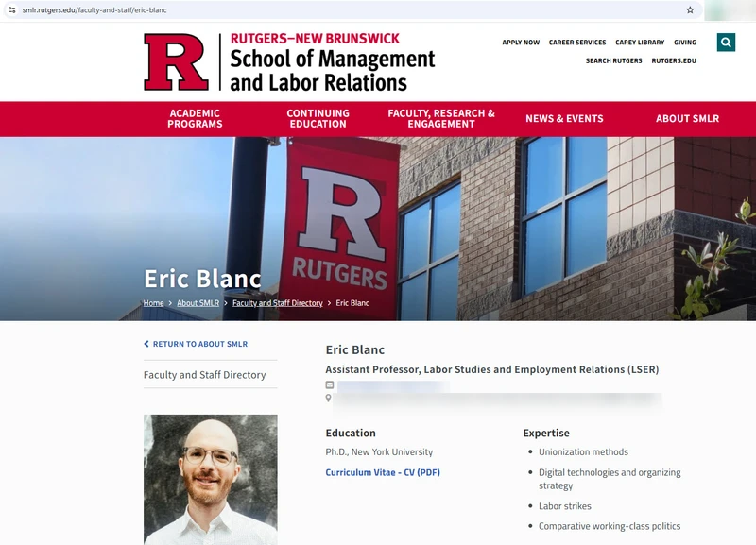This screenshot has height=545, width=756.
Task: Click 'Eric Blanc' current breadcrumb text
Action: click(x=352, y=303)
